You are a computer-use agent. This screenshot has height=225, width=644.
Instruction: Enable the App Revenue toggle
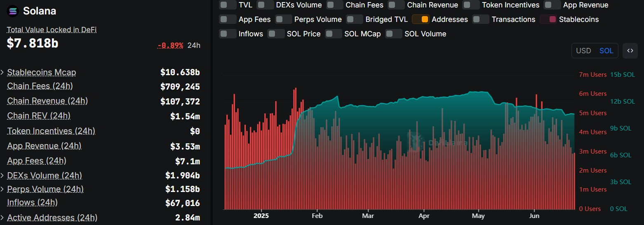tap(552, 5)
